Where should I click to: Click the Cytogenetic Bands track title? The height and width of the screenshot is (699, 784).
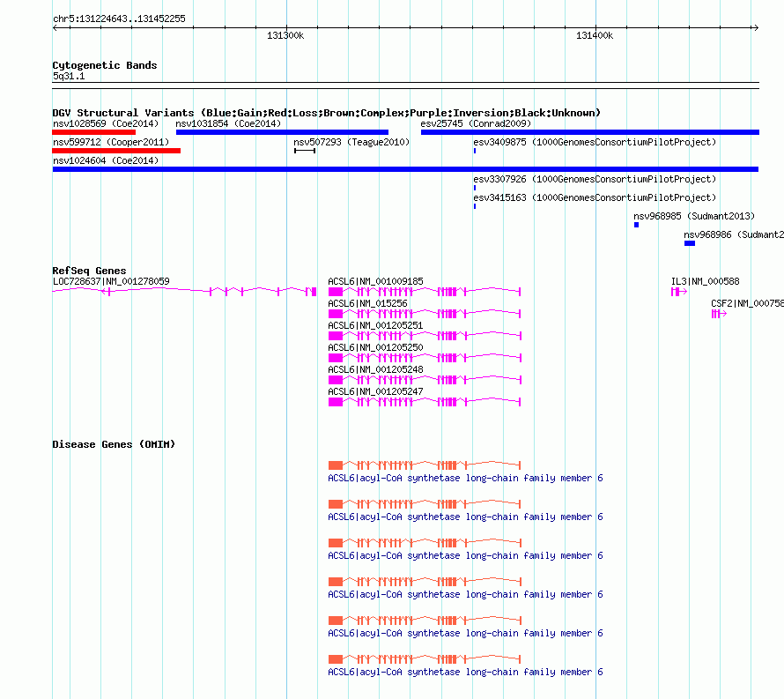[105, 65]
